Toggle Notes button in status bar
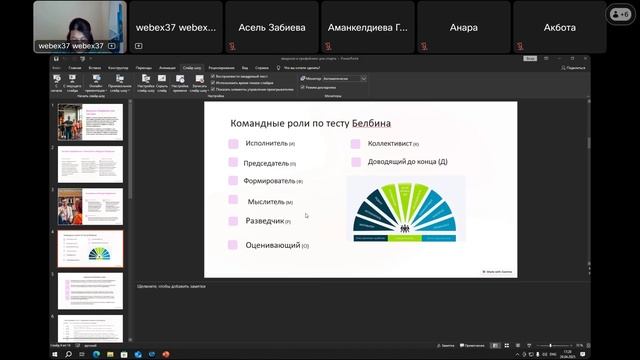The height and width of the screenshot is (360, 640). pos(446,346)
